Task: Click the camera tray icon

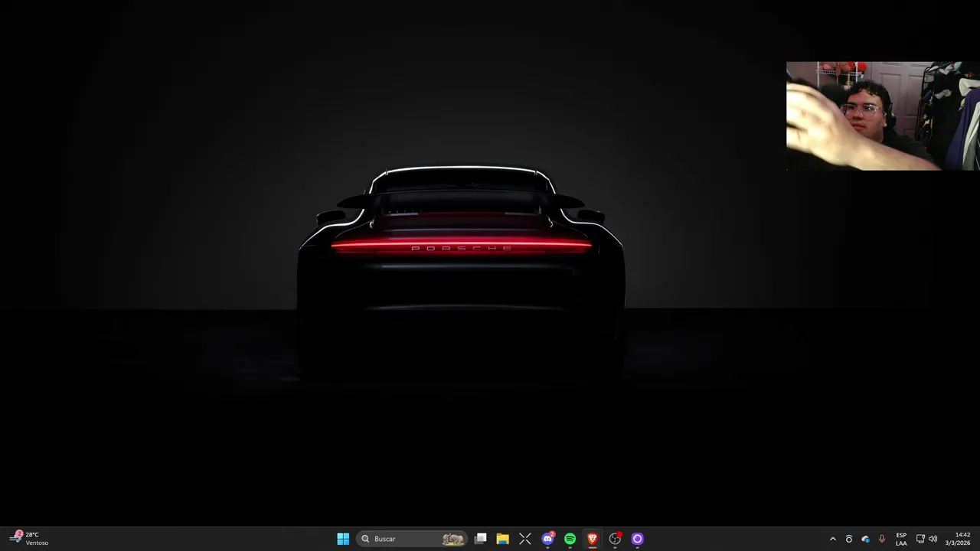Action: [848, 539]
